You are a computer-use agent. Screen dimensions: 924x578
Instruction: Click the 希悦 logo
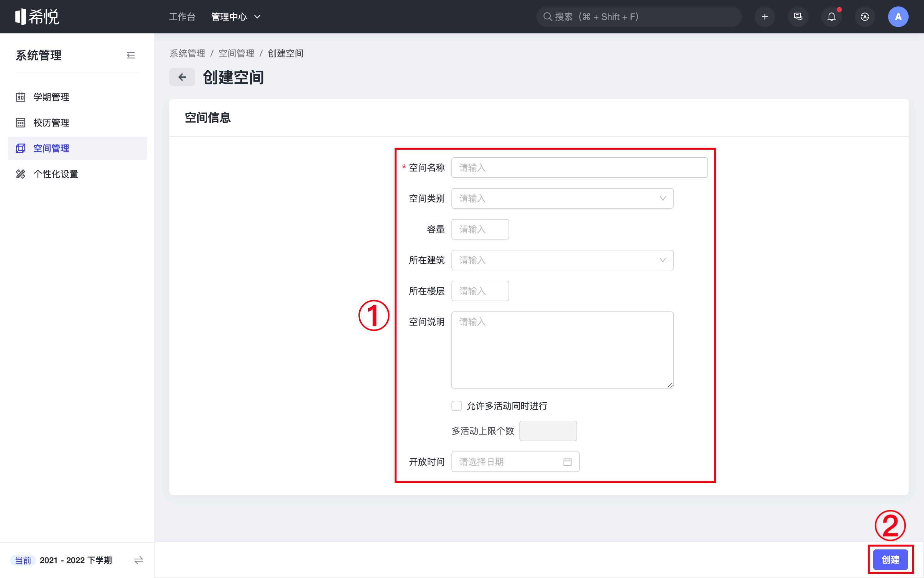tap(37, 16)
